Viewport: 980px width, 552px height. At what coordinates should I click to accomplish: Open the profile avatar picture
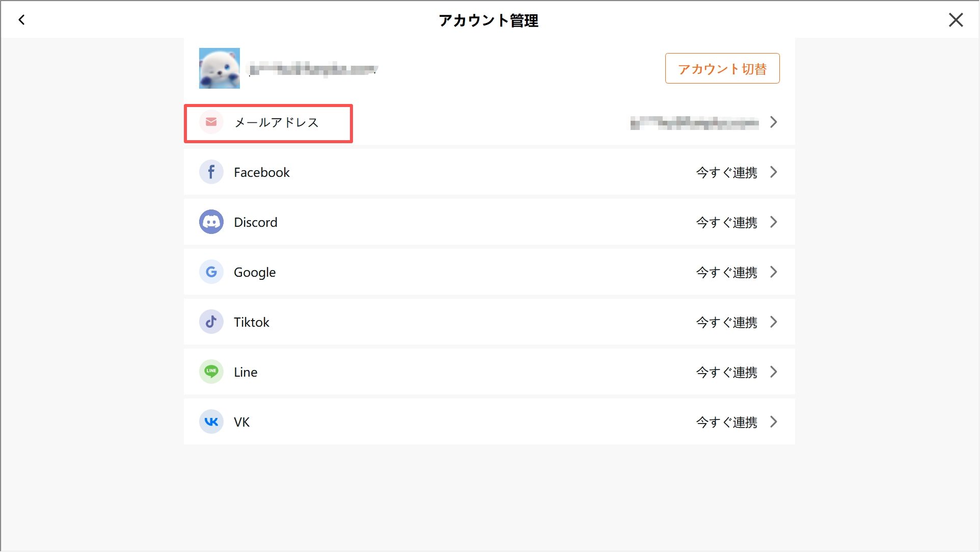(x=219, y=68)
